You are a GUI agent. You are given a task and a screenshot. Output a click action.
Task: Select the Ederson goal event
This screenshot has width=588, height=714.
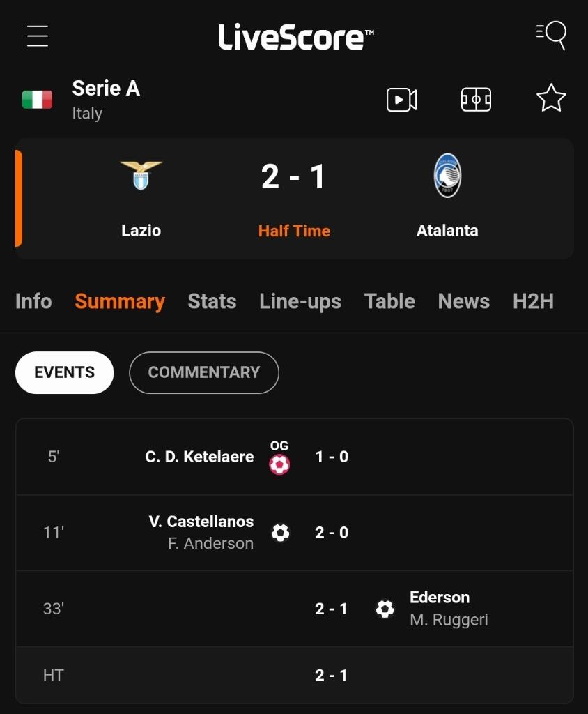[x=440, y=598]
